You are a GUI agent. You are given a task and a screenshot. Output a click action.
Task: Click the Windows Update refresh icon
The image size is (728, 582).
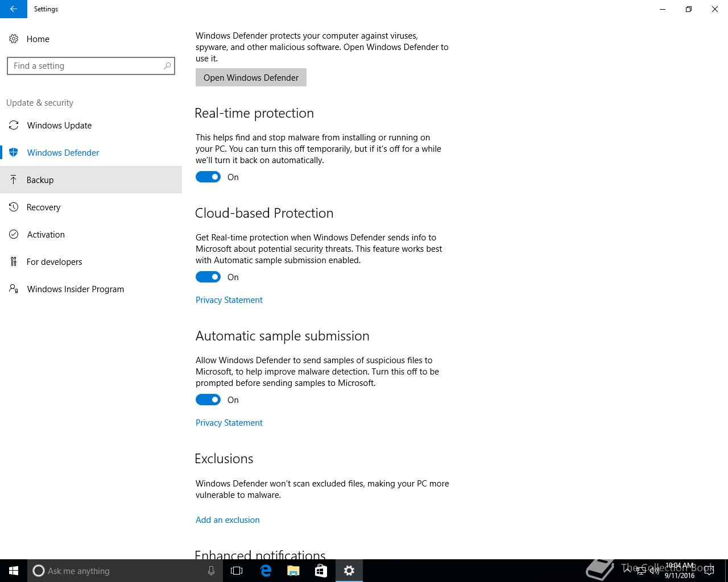pyautogui.click(x=14, y=125)
